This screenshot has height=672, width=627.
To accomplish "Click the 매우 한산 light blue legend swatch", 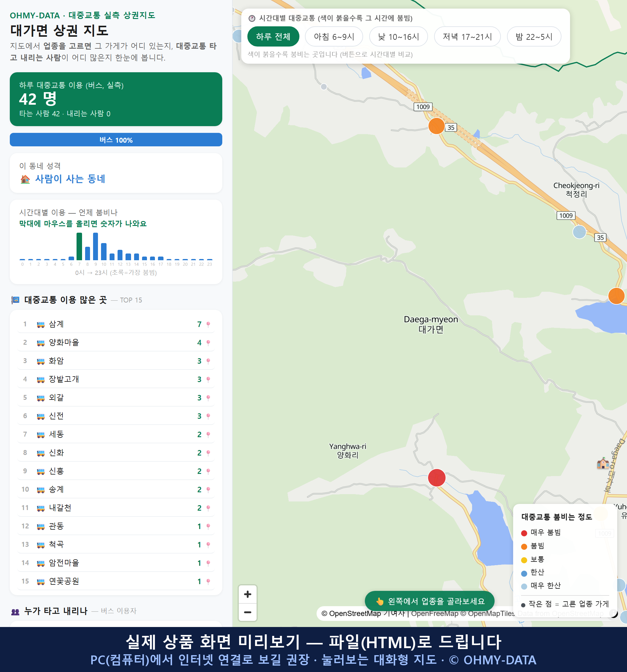I will tap(524, 586).
